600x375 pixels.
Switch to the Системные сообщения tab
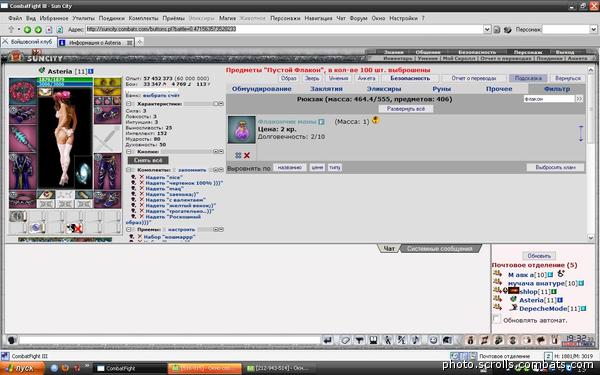click(x=439, y=249)
